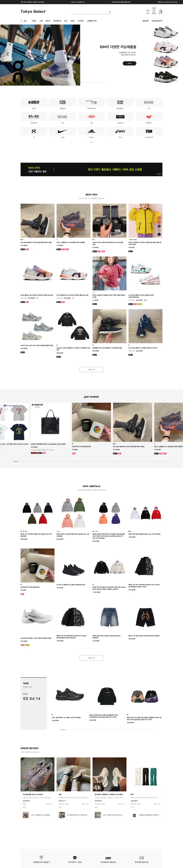Select the Adidas brand logo tile
The width and height of the screenshot is (183, 868).
point(91,131)
